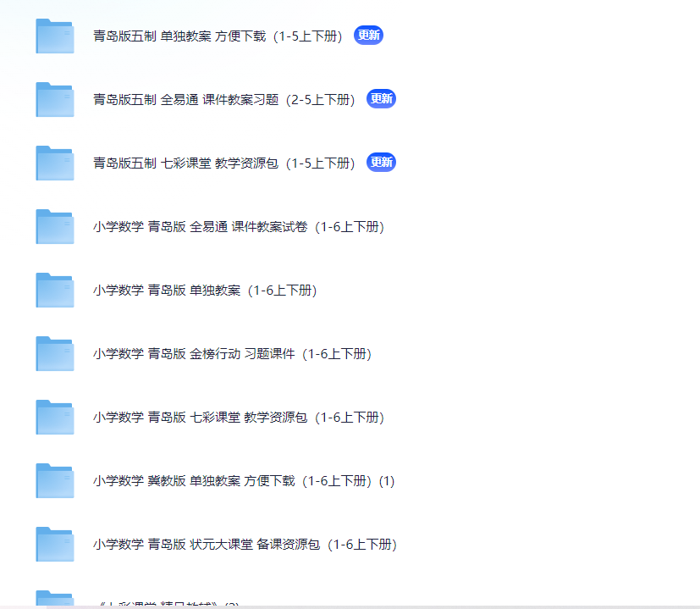Viewport: 700px width, 609px height.
Task: Open folder icon for 青岛版五制 单独教案 方便下载
Action: pyautogui.click(x=55, y=36)
